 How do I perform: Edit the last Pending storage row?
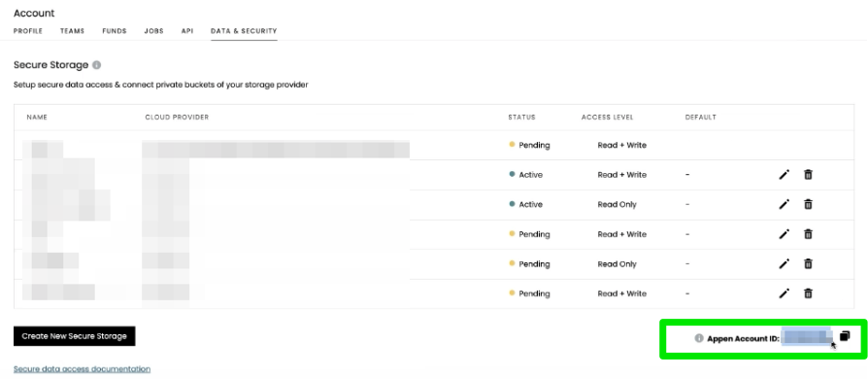[x=784, y=293]
